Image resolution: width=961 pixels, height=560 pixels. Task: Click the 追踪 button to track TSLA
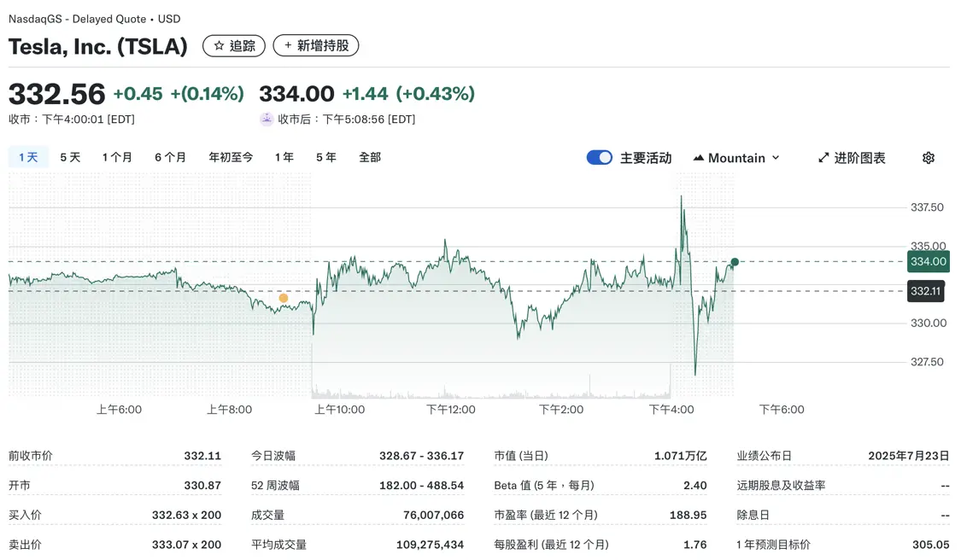pyautogui.click(x=234, y=45)
